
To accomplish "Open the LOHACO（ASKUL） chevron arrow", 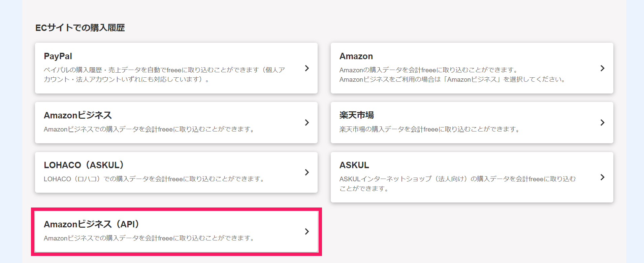I will coord(307,172).
